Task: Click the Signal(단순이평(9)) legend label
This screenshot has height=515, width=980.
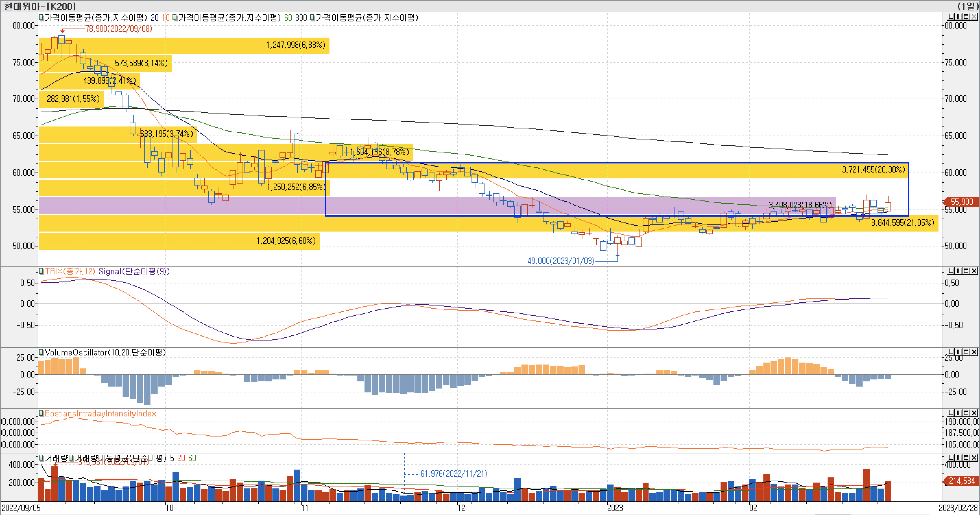Action: (134, 271)
